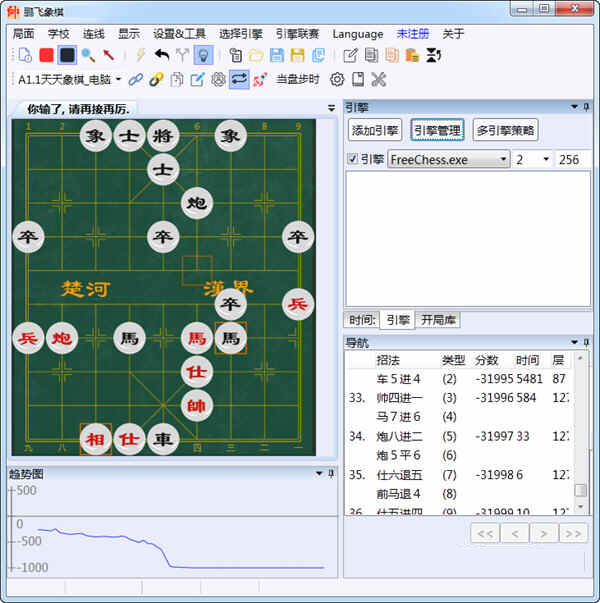Click the undo move arrow icon
This screenshot has width=600, height=603.
162,55
